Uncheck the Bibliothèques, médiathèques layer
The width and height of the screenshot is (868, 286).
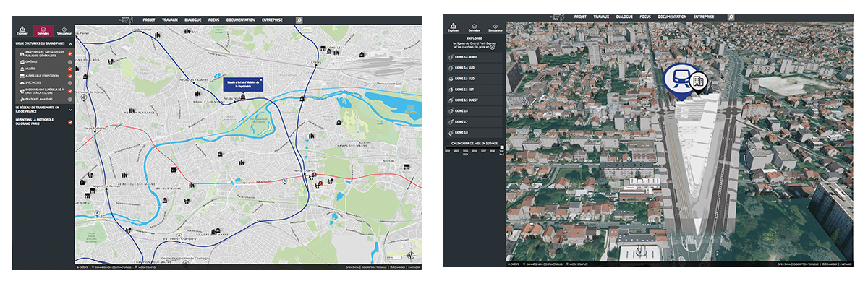pyautogui.click(x=70, y=54)
